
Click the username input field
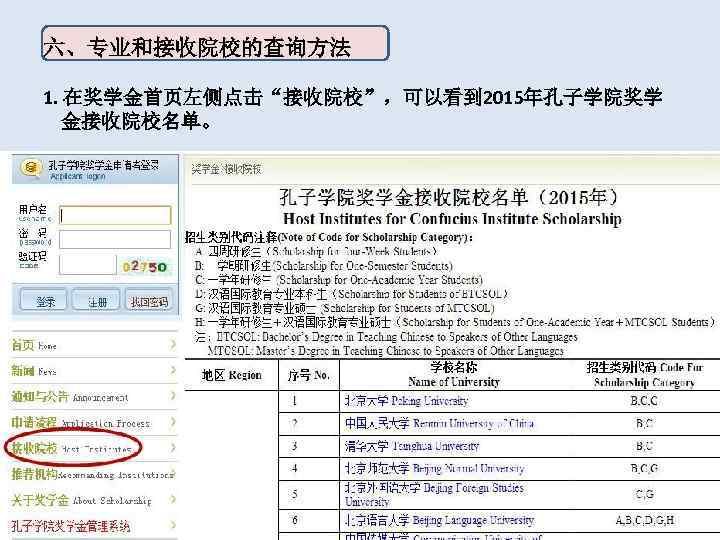(115, 215)
